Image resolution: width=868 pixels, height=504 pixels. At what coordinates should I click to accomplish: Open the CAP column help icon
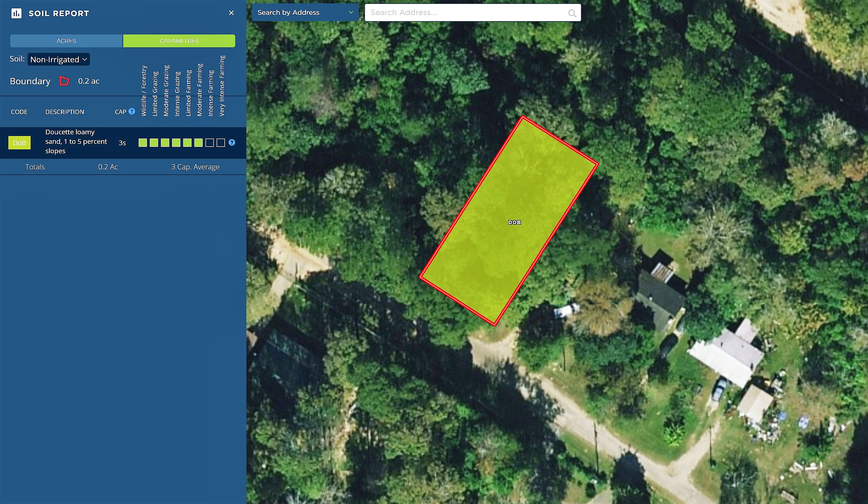[x=132, y=112]
